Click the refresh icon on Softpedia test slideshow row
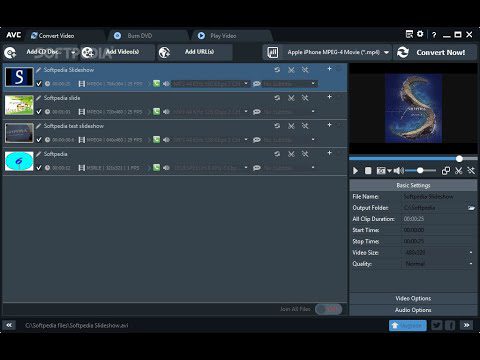This screenshot has width=480, height=360. (x=277, y=126)
